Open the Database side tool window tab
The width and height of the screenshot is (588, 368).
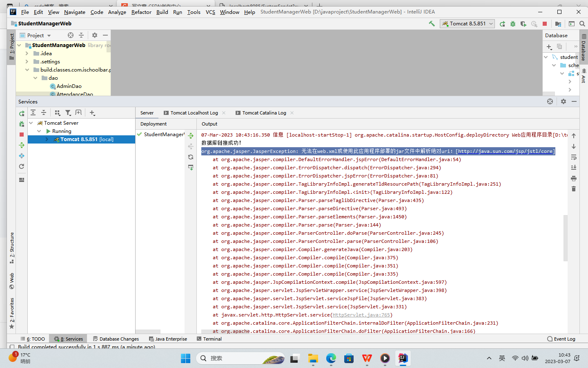(x=584, y=48)
